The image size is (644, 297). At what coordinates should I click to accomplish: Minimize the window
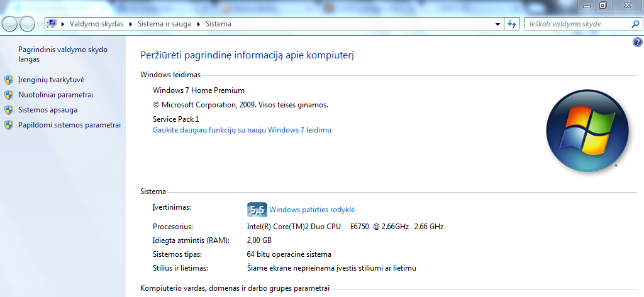587,5
